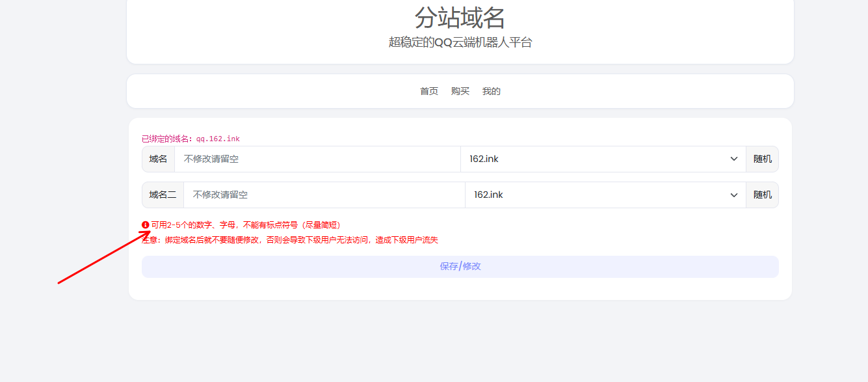Click the subtitle about QQ云端机器人平台
The image size is (868, 382).
462,42
